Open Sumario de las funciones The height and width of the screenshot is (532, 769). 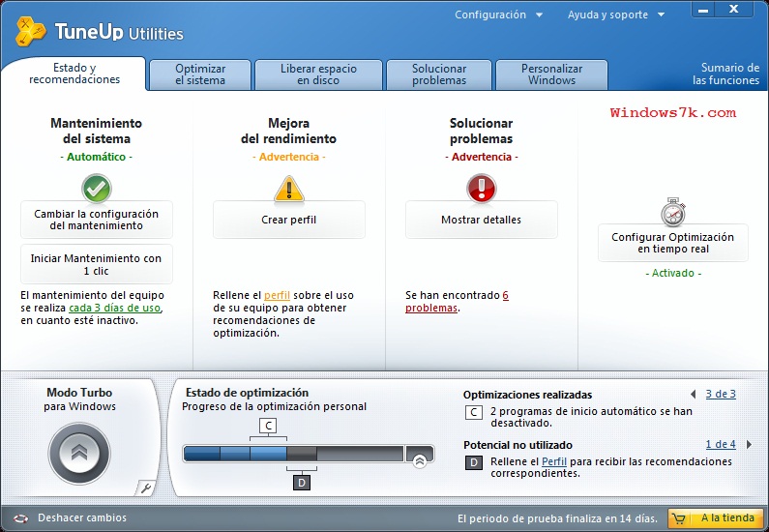[x=725, y=74]
